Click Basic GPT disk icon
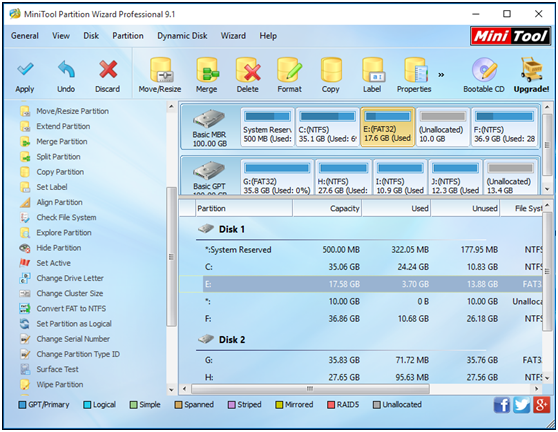 pos(209,171)
